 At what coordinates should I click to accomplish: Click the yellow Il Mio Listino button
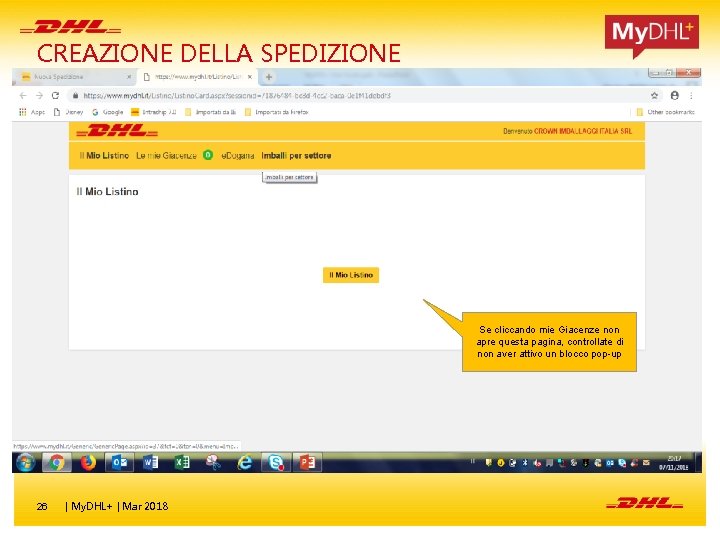351,275
